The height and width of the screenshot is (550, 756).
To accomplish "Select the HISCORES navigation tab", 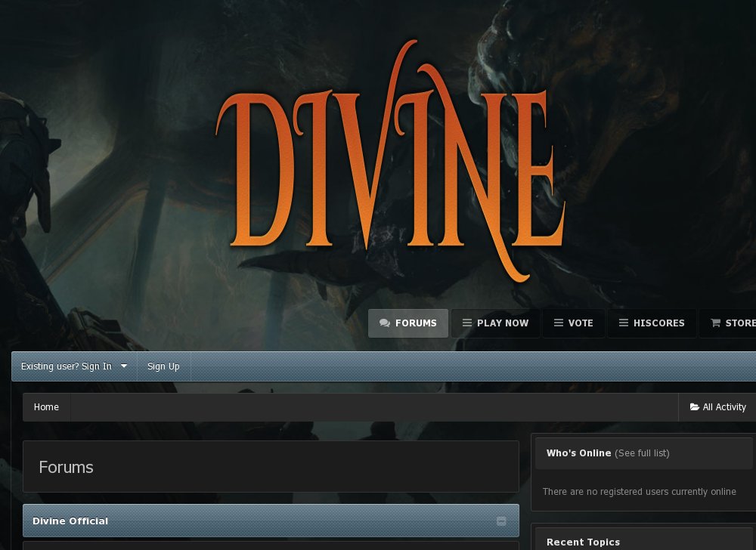I will (652, 323).
